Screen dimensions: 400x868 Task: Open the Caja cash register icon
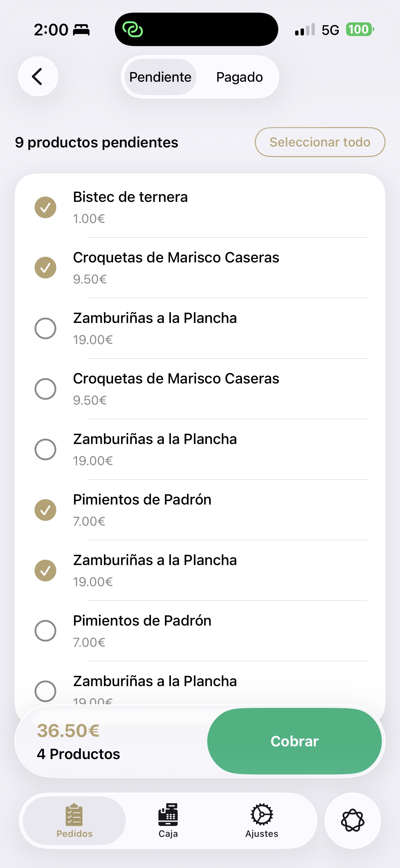168,815
